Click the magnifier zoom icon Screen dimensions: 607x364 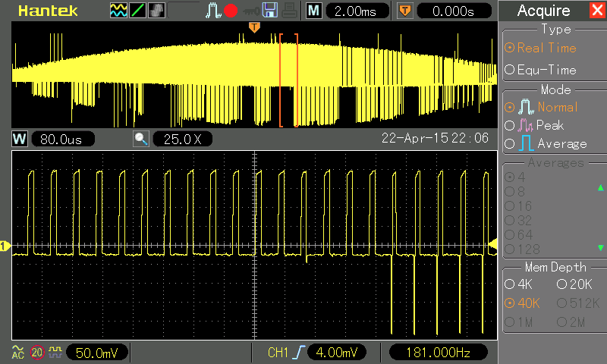pyautogui.click(x=141, y=139)
